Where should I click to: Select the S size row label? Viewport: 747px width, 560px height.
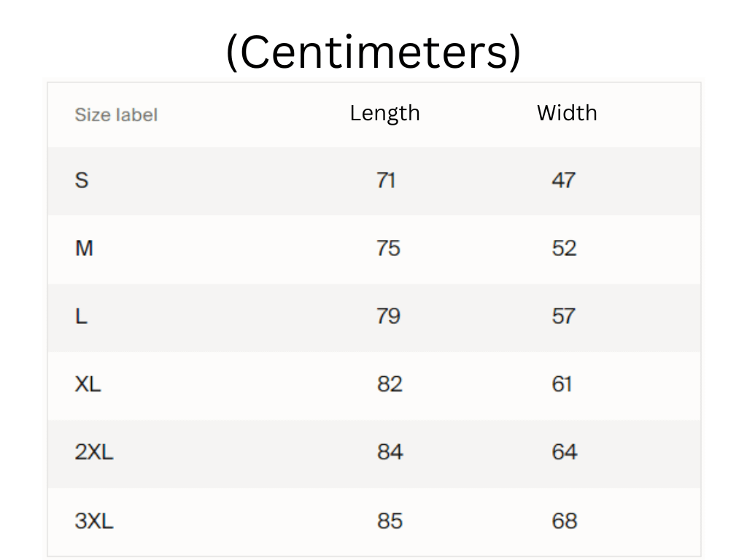click(82, 180)
